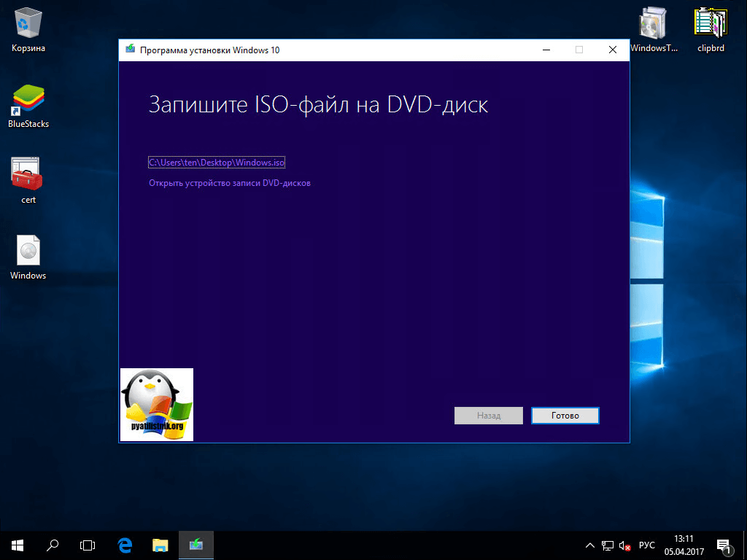
Task: Click the Windows Start button
Action: tap(17, 545)
